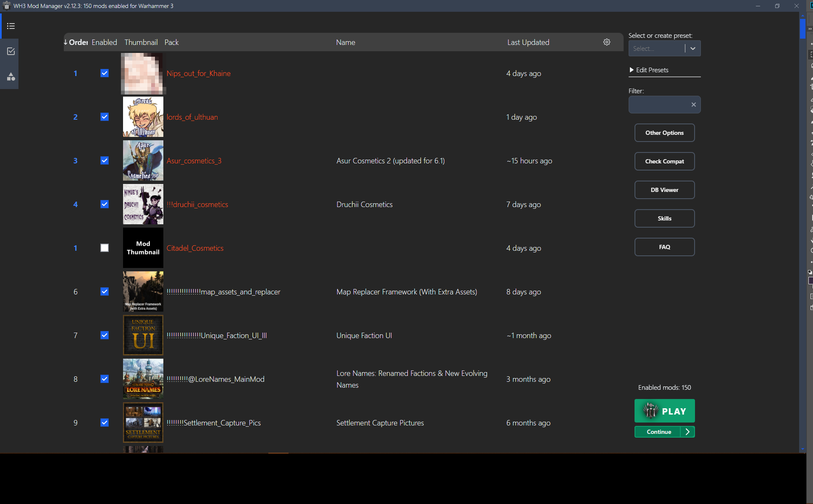Viewport: 813px width, 504px height.
Task: Click the 'Unique Faction UI' name text
Action: 364,336
